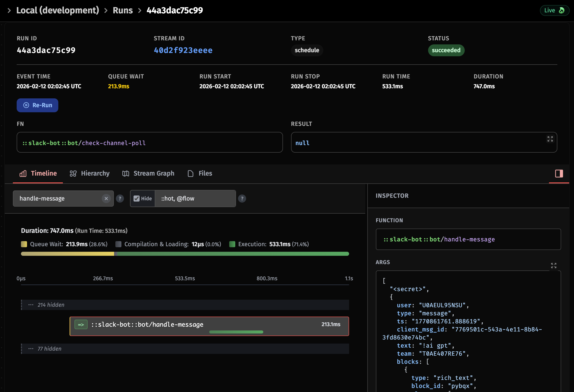574x392 pixels.
Task: Click the Re-Run button
Action: click(37, 105)
